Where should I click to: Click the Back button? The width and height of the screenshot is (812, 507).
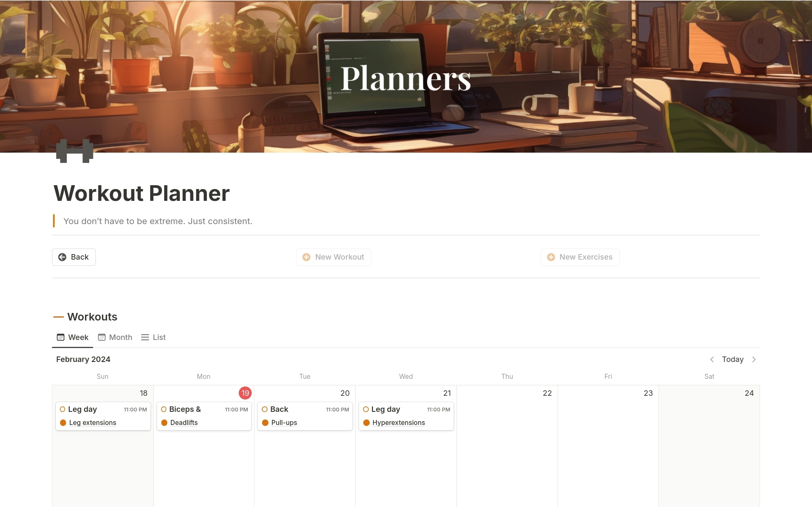click(73, 256)
